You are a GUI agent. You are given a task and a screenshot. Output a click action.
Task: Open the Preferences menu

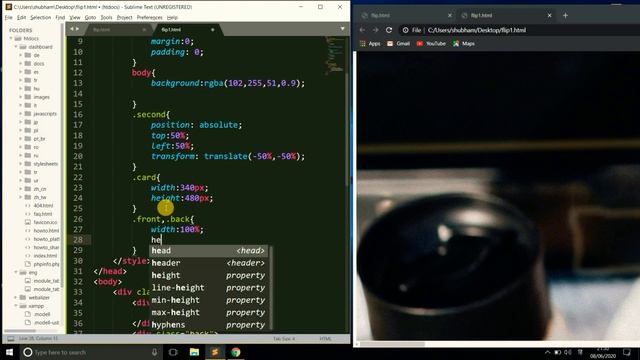point(149,18)
